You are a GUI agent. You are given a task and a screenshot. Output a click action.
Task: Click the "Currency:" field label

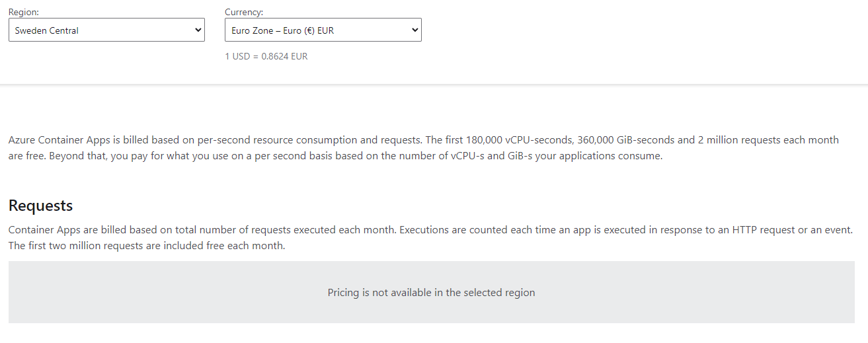pyautogui.click(x=244, y=12)
